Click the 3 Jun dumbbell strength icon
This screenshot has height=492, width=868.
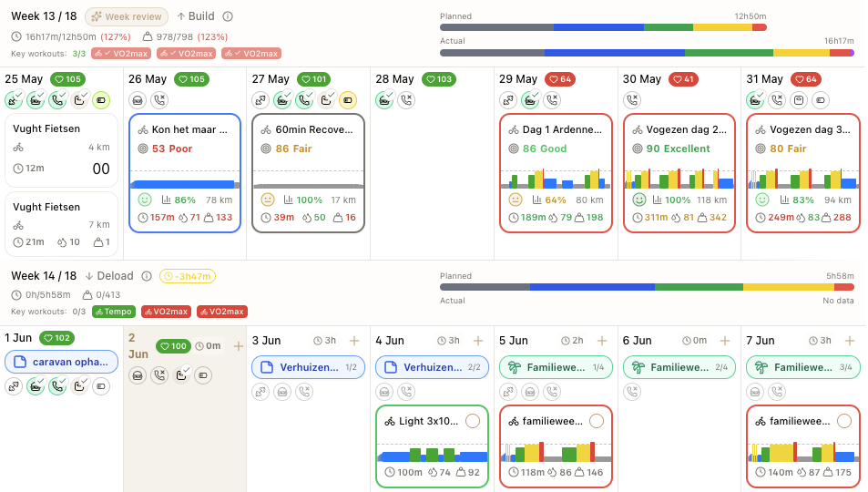pos(260,392)
